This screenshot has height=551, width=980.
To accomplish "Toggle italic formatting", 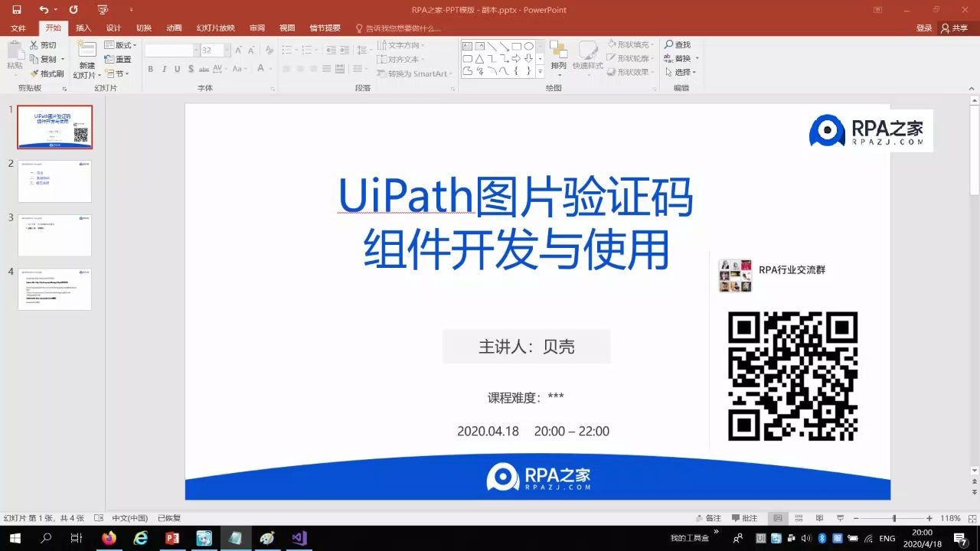I will [164, 69].
